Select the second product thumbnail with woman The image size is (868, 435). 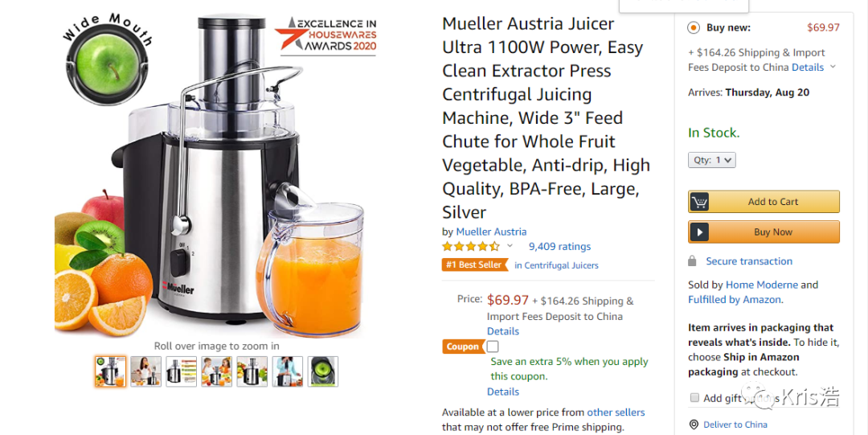point(145,371)
